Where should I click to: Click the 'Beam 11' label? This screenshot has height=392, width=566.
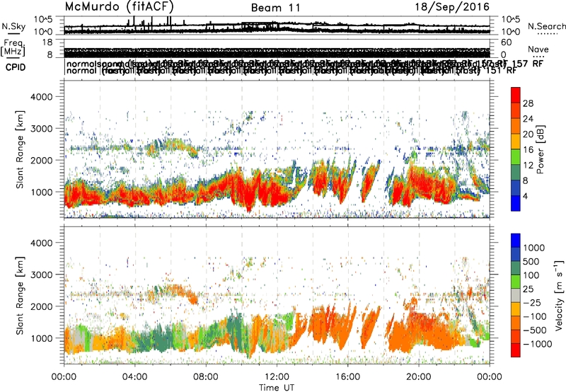point(275,8)
